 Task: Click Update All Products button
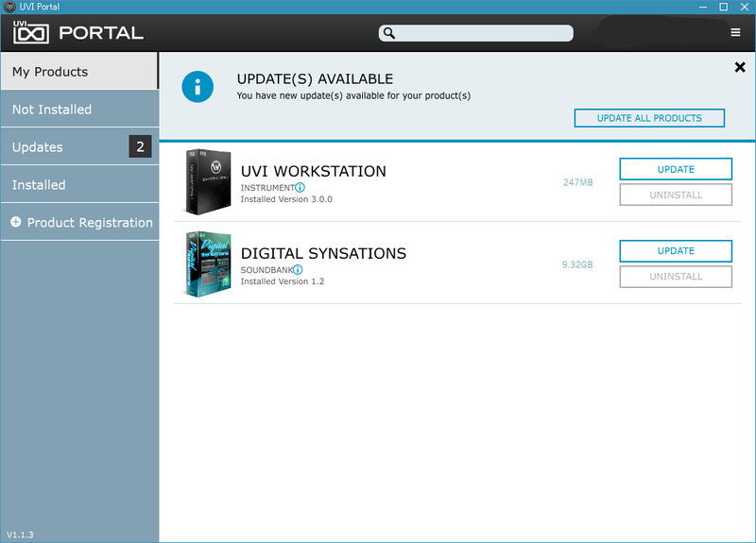[649, 118]
